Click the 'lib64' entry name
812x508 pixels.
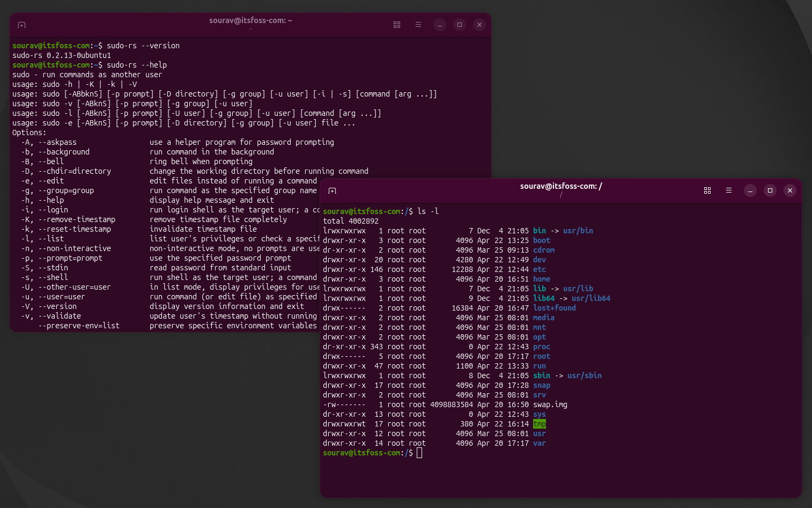click(x=544, y=298)
